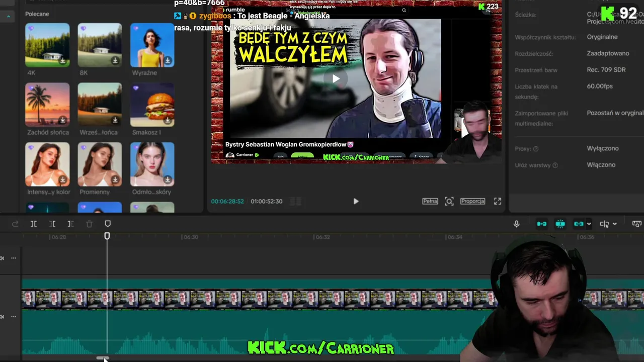644x362 pixels.
Task: Open the fullscreen preview icon
Action: (498, 201)
